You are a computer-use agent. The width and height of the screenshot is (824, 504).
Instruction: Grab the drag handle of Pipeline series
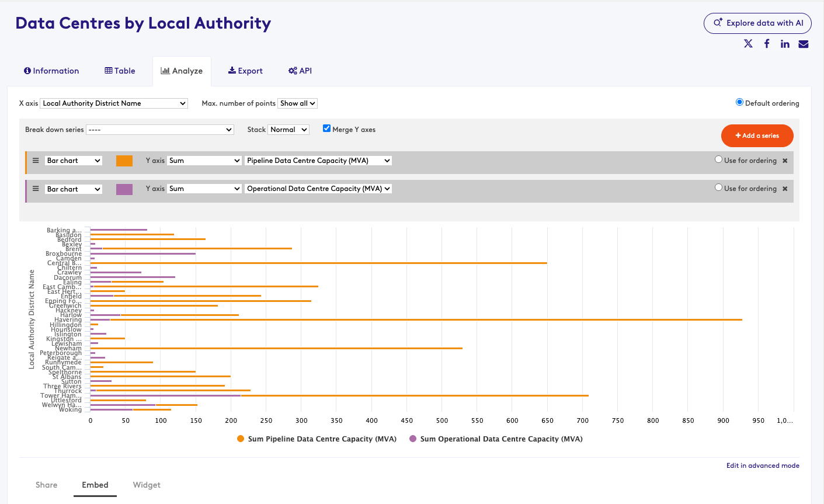tap(36, 161)
